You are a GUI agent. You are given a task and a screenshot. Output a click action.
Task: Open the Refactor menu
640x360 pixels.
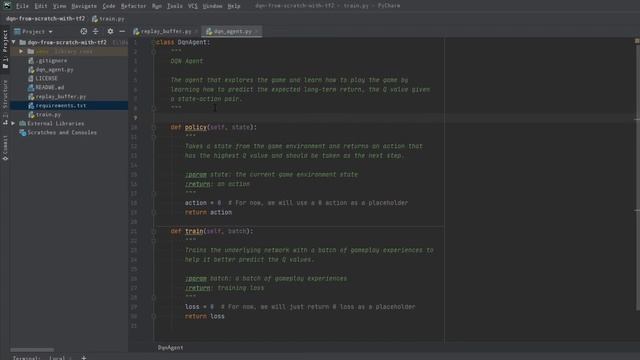point(133,6)
